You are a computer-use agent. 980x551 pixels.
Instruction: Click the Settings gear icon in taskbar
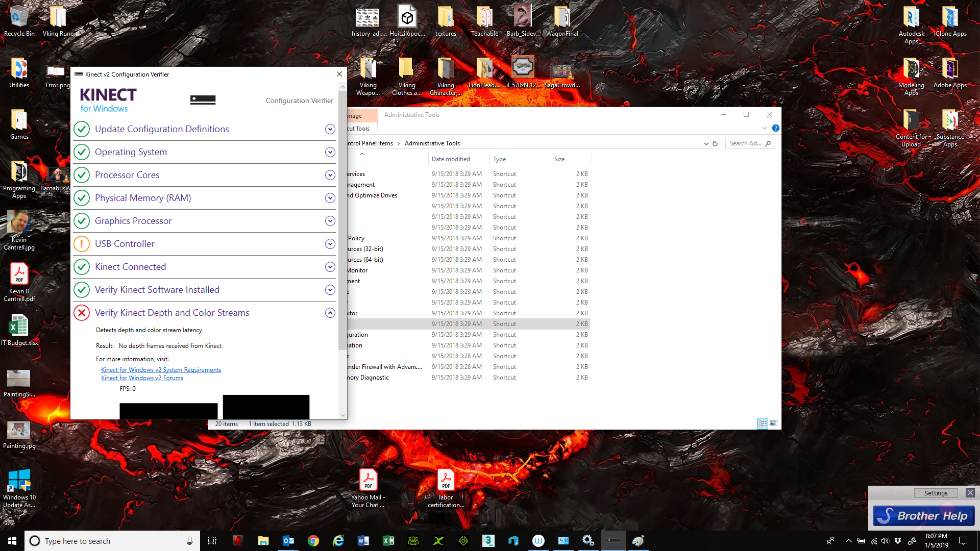[588, 541]
